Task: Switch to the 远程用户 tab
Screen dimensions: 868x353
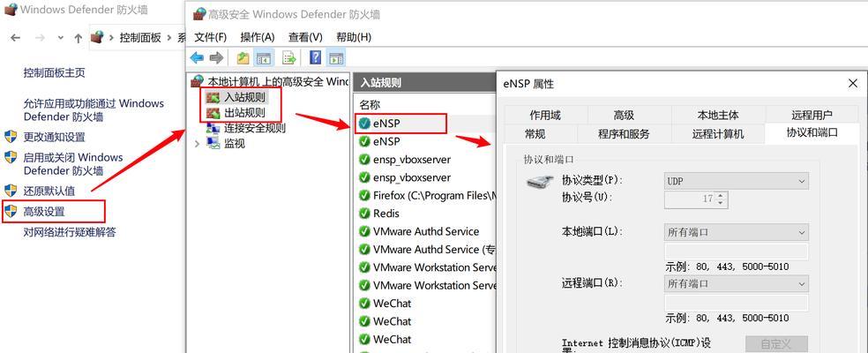Action: pos(812,116)
